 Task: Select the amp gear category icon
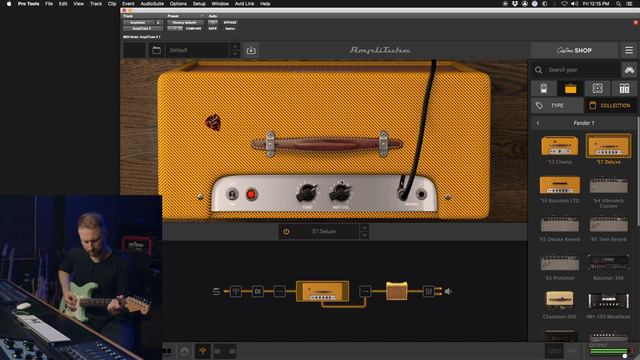570,88
